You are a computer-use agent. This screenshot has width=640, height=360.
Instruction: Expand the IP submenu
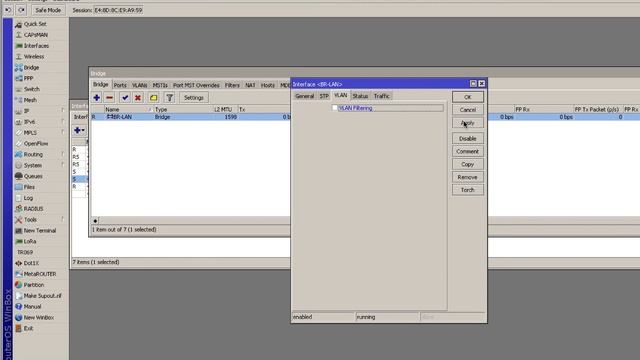point(63,111)
